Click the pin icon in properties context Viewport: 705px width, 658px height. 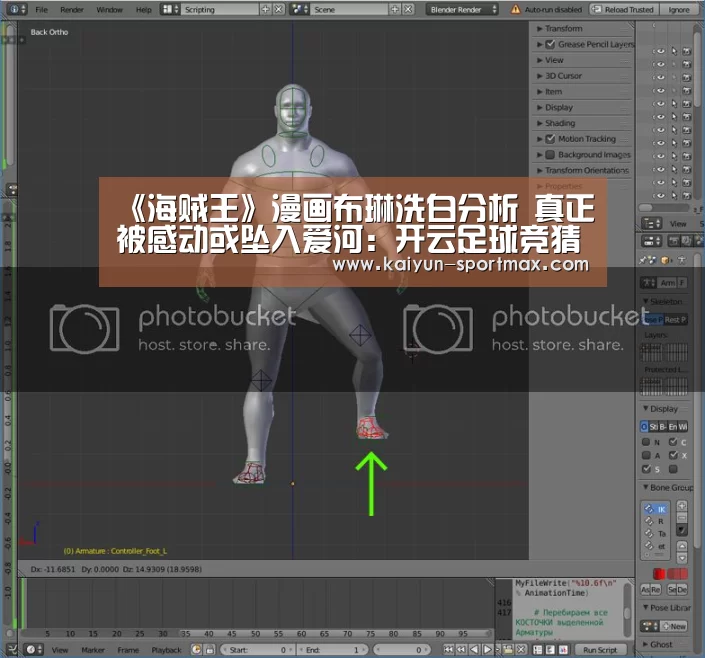[643, 260]
